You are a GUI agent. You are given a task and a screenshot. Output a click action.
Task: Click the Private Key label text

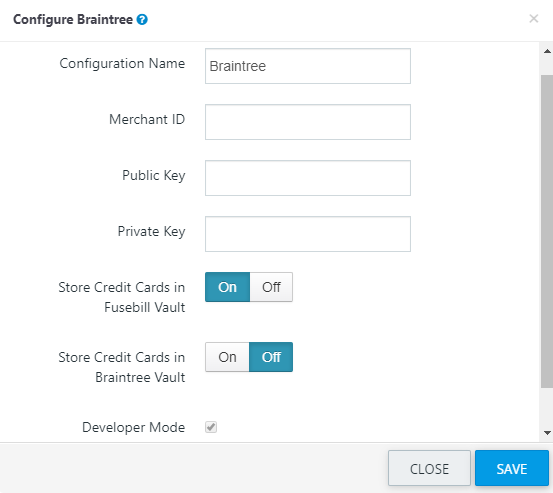(x=151, y=232)
